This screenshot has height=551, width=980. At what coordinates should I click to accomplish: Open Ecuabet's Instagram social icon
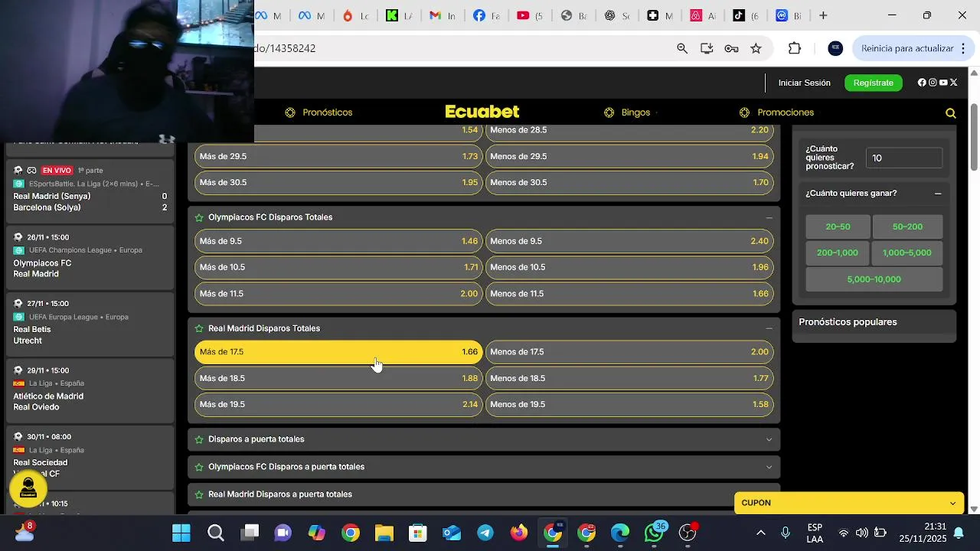933,83
